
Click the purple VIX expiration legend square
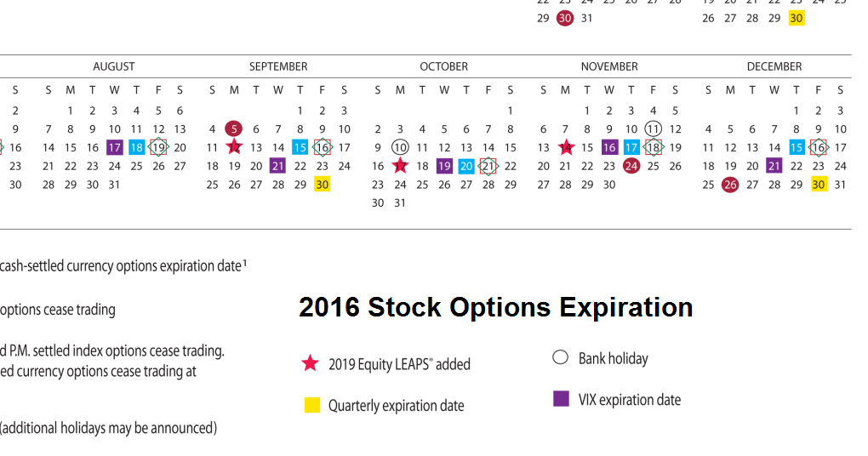[561, 398]
